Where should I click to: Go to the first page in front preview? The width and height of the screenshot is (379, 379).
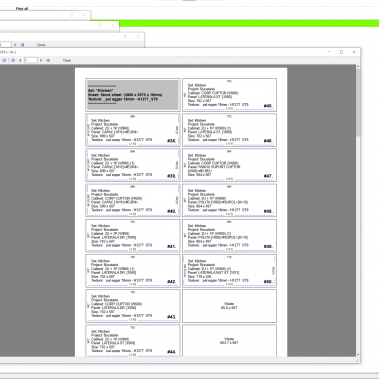(x=13, y=60)
